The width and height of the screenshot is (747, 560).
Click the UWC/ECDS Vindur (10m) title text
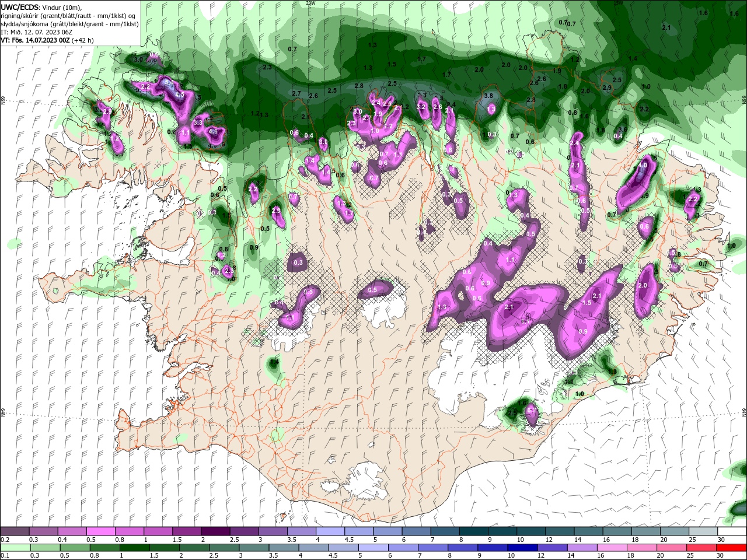[x=41, y=6]
